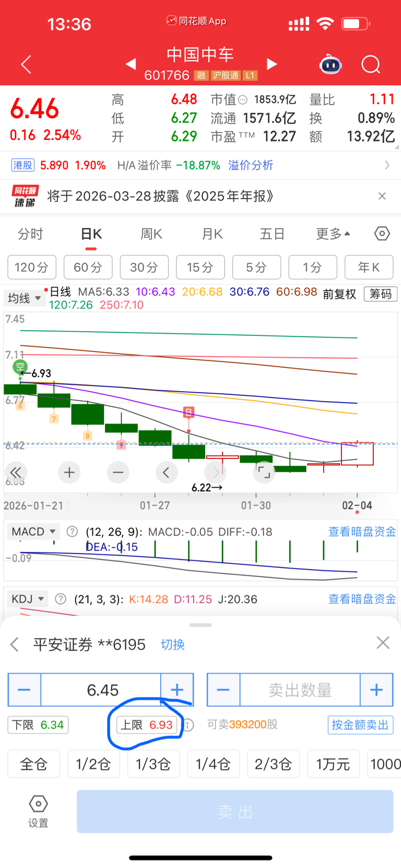
Task: Open the 筹码 chip distribution button
Action: coord(381,294)
